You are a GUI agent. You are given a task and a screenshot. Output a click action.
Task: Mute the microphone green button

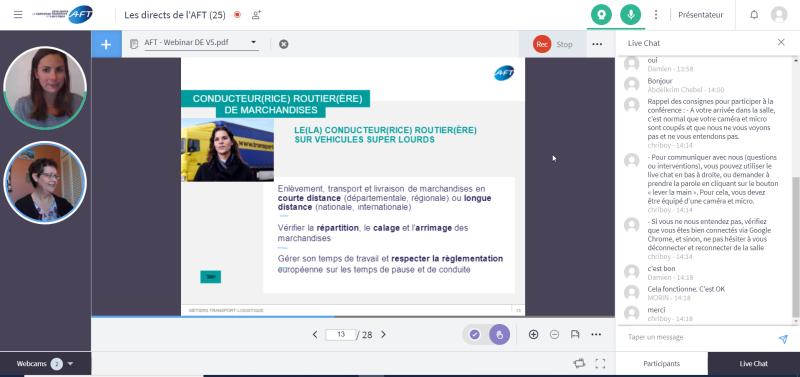tap(631, 15)
